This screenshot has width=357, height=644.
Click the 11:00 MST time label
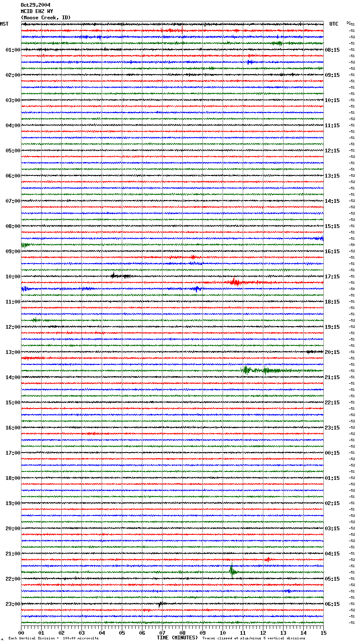point(13,302)
